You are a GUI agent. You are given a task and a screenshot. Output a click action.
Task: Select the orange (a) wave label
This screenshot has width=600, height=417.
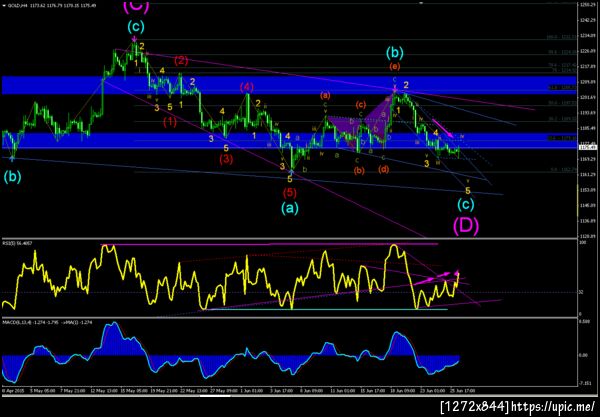pos(325,95)
